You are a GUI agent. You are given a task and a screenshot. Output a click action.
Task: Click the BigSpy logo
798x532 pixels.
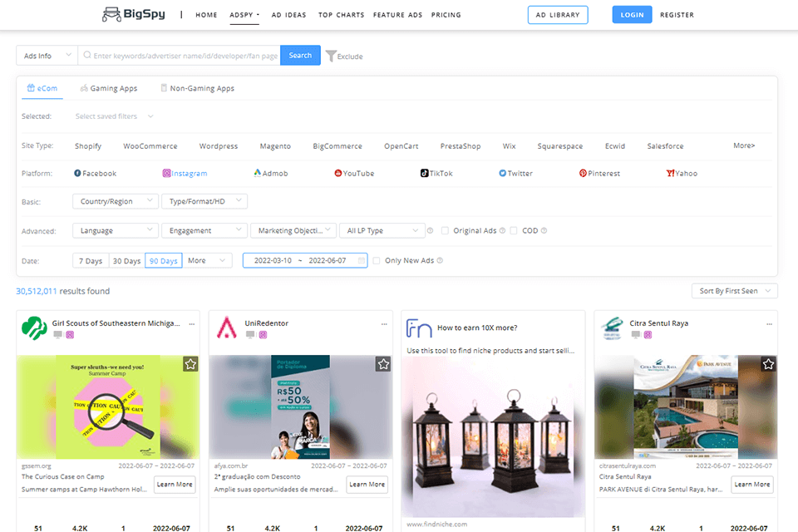click(x=133, y=14)
